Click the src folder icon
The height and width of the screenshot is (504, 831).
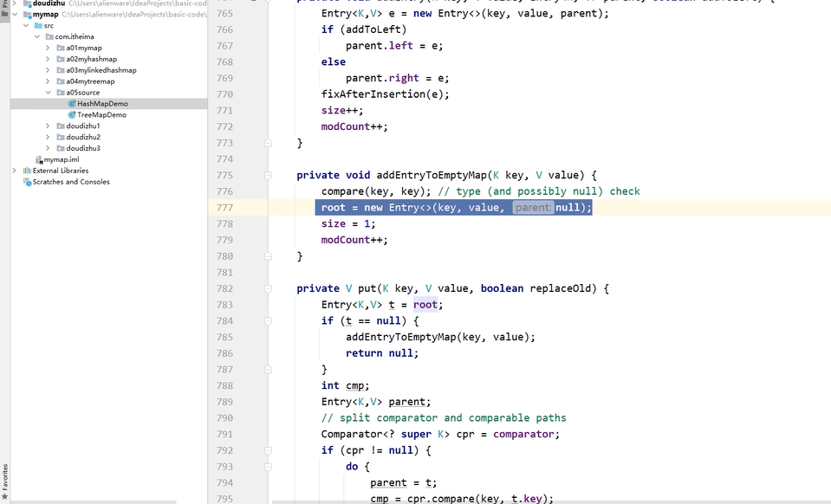point(37,25)
